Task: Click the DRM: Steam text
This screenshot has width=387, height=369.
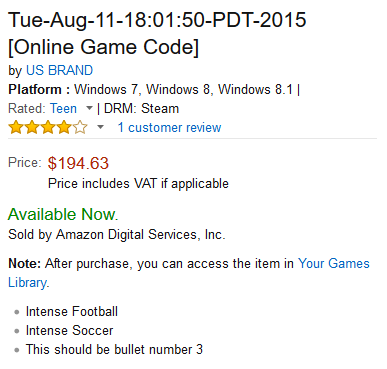Action: 141,109
